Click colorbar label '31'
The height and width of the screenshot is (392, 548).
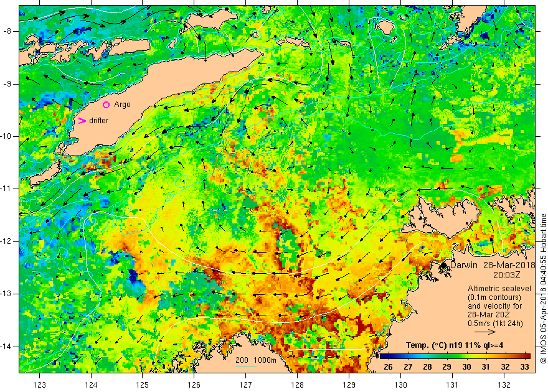[x=486, y=367]
